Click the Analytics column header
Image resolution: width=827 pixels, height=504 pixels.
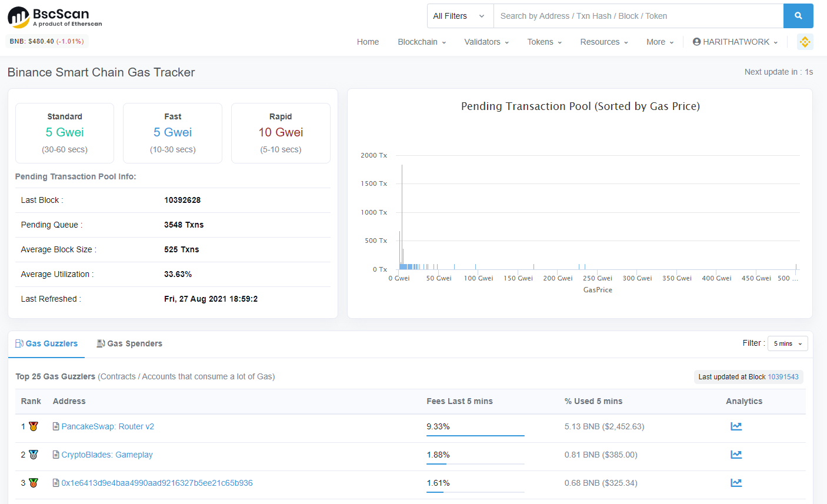tap(743, 401)
